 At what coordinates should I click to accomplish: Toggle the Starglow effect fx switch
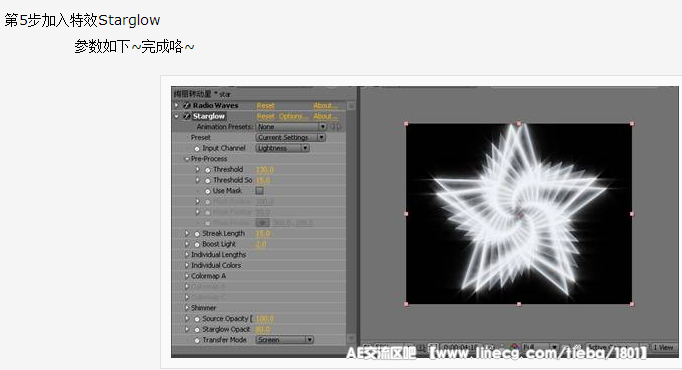(x=187, y=116)
